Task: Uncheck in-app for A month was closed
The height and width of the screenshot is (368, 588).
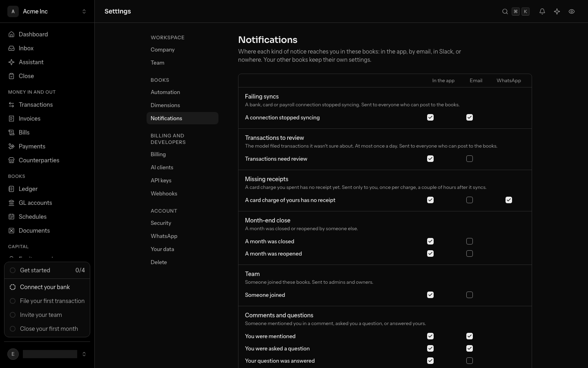Action: [x=430, y=241]
